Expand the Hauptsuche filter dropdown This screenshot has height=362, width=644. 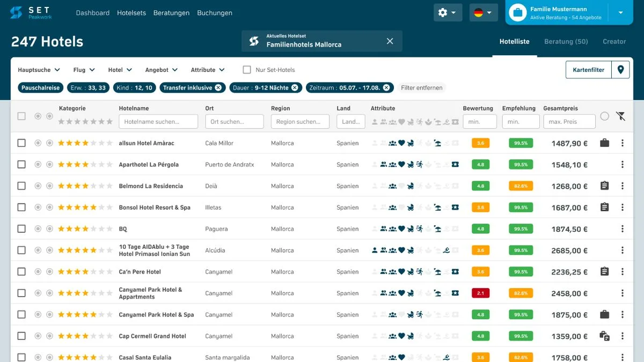coord(39,70)
